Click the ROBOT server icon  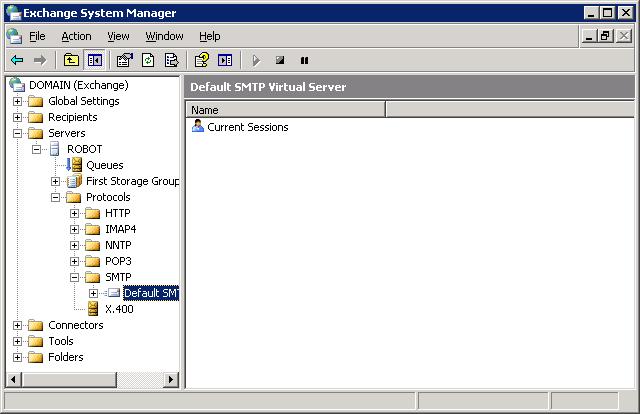(x=54, y=149)
